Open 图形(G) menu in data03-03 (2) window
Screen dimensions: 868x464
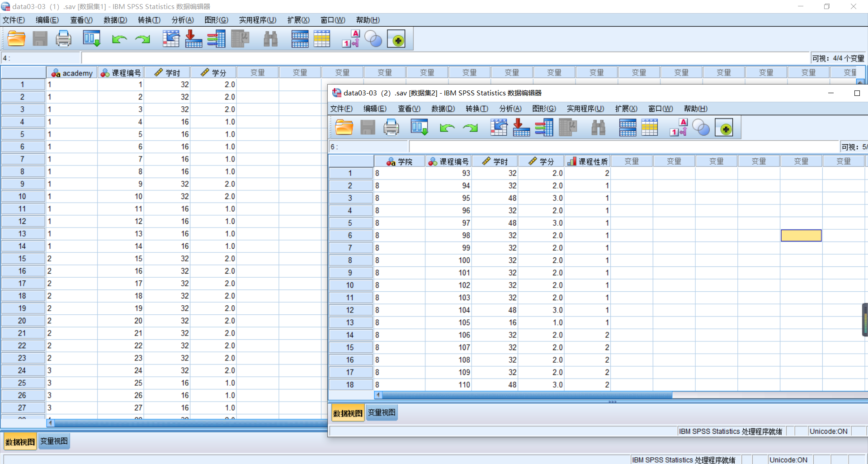[x=544, y=109]
